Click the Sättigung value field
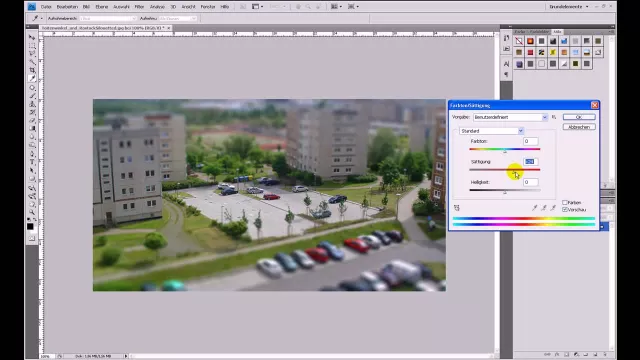This screenshot has width=640, height=360. pyautogui.click(x=531, y=162)
